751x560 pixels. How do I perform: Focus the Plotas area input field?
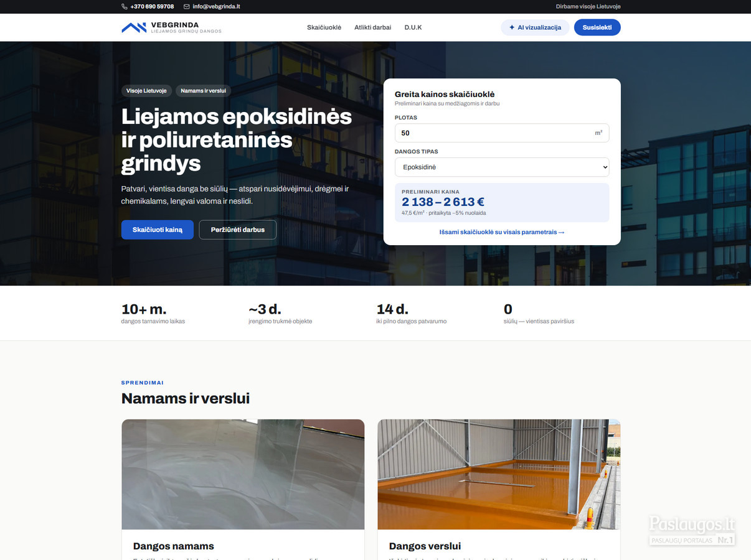pos(502,133)
